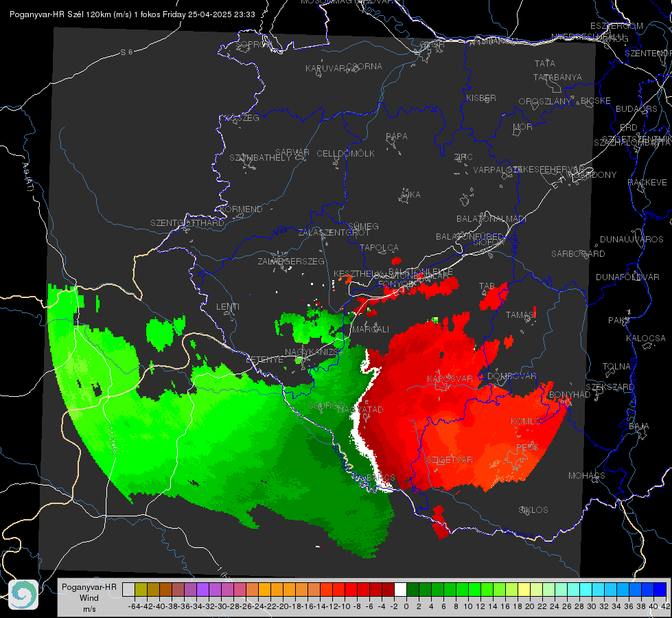Click the ZALASZENTGRÓT label
Screen dimensions: 672x618
[334, 233]
